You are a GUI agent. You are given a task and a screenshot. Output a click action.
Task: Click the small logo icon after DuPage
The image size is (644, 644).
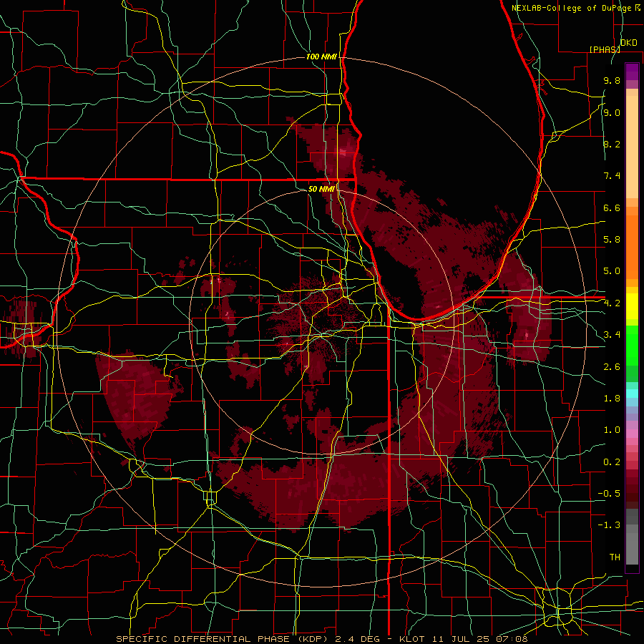638,7
